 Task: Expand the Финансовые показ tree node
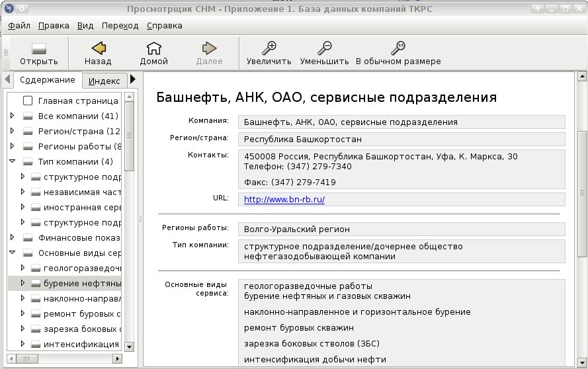12,237
